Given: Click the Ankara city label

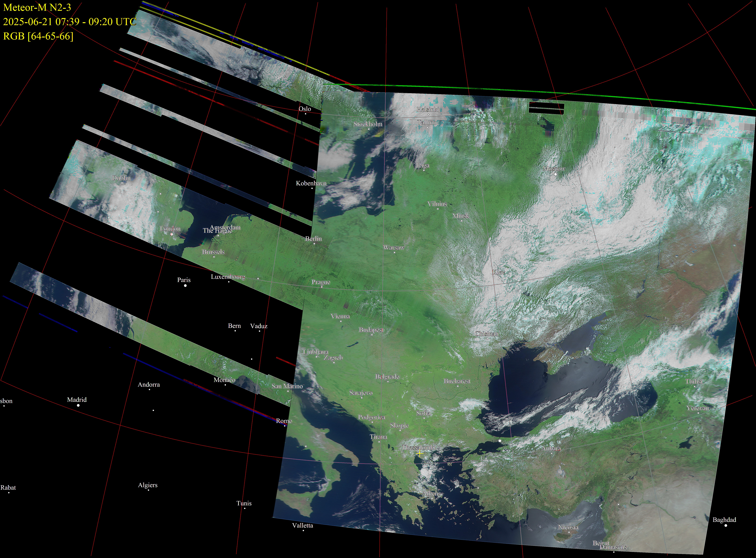Looking at the screenshot, I should (x=551, y=449).
